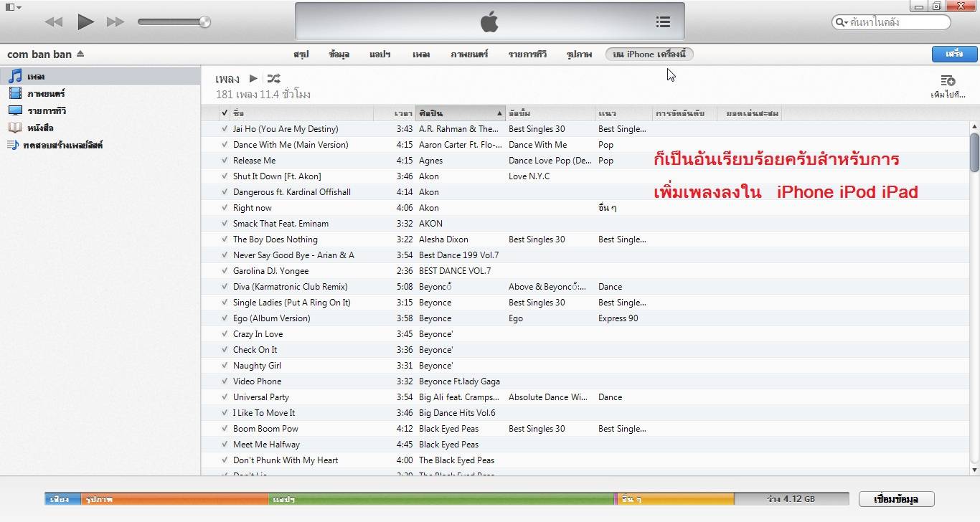
Task: Open the Up Next list icon
Action: click(x=663, y=22)
